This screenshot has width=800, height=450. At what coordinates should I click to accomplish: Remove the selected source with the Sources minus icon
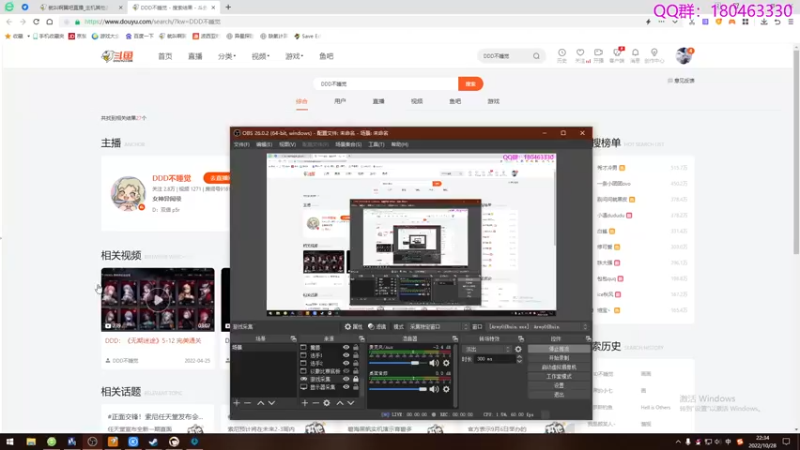point(316,403)
